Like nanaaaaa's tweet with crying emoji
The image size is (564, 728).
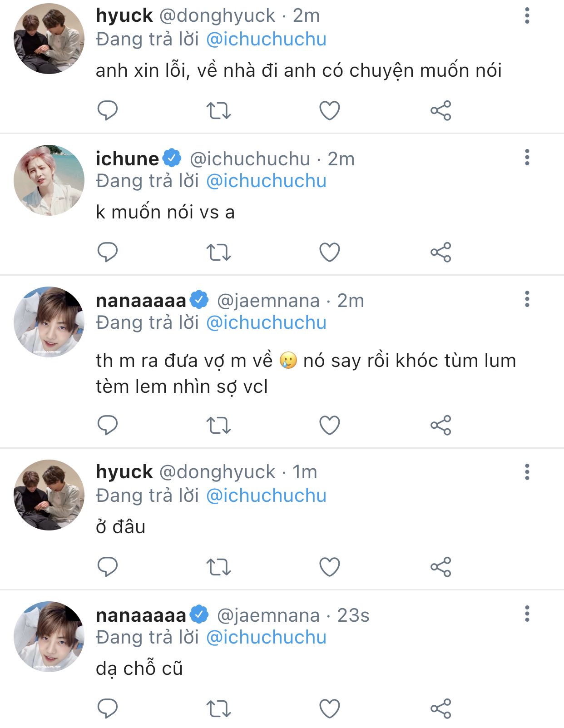tap(330, 426)
